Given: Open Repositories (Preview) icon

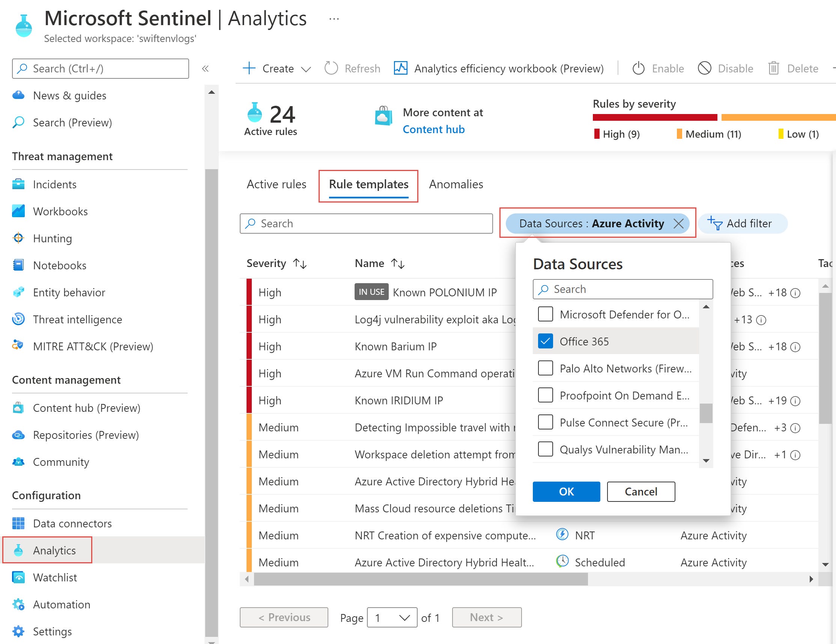Looking at the screenshot, I should click(18, 435).
